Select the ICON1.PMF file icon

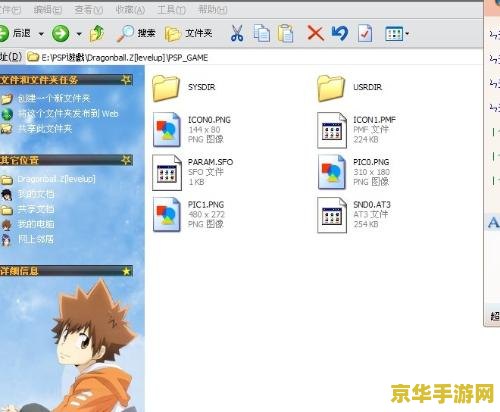point(332,130)
